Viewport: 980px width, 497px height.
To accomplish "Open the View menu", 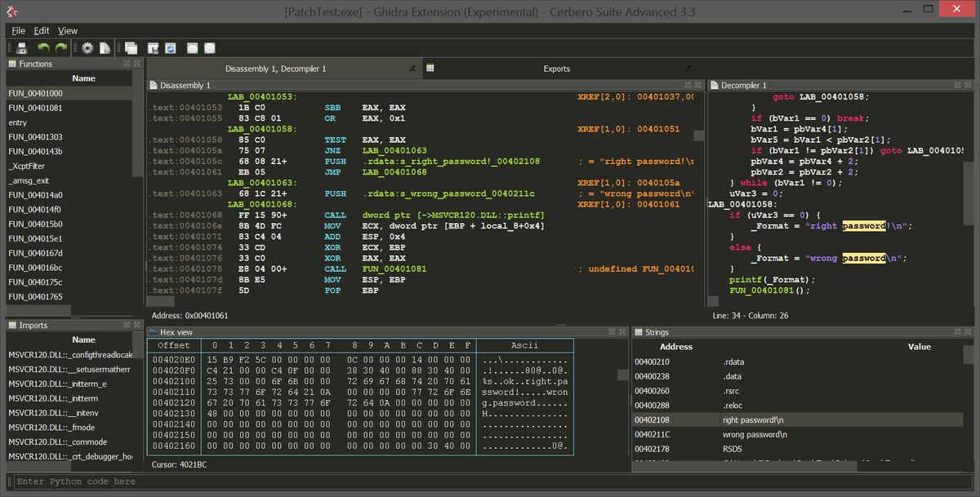I will coord(68,30).
